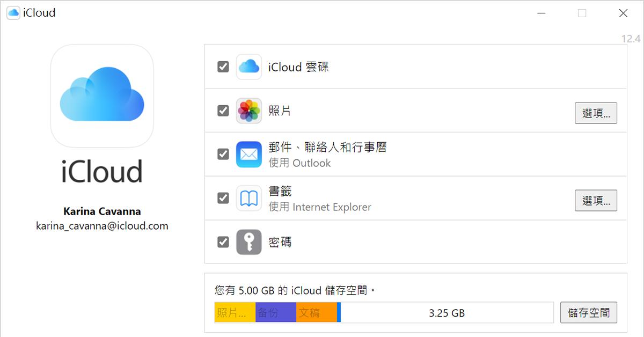The height and width of the screenshot is (337, 644).
Task: Click the orange 文稿 storage segment
Action: click(x=317, y=313)
